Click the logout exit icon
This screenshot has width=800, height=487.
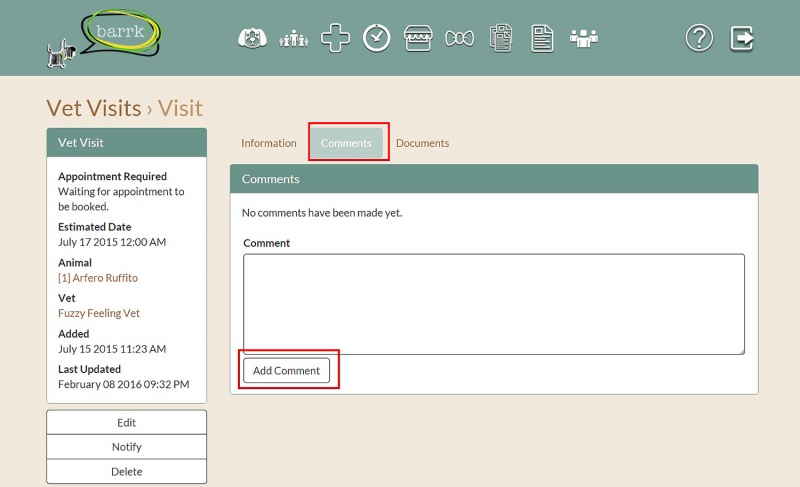742,38
